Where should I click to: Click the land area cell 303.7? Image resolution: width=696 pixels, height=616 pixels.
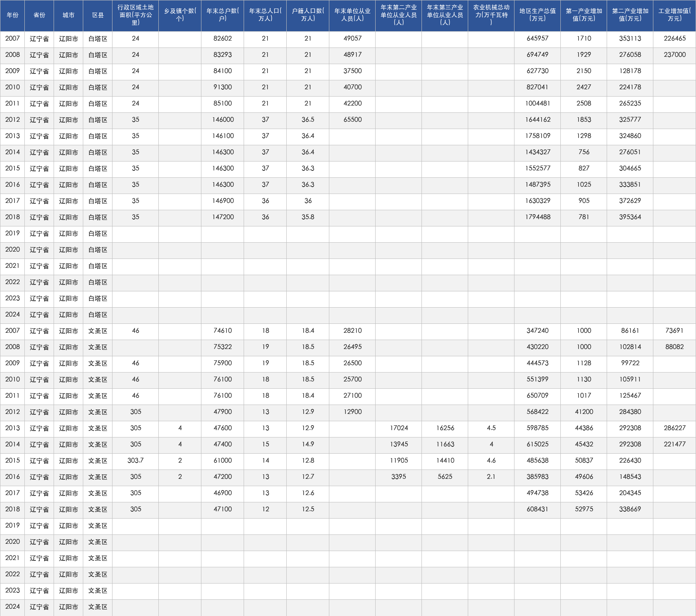135,461
